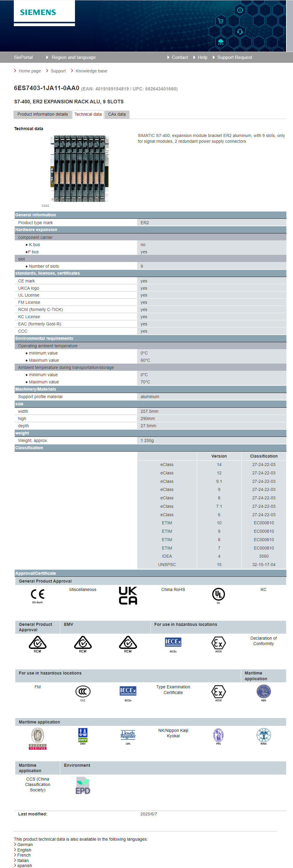
Task: Go to Knowledge base breadcrumb link
Action: click(91, 71)
